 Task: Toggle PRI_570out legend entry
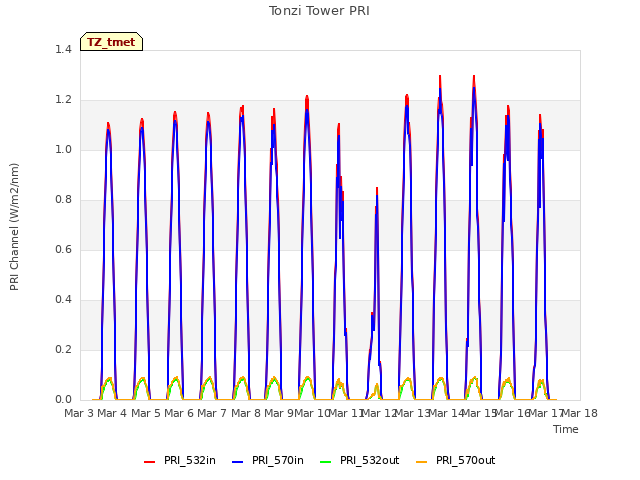(455, 460)
